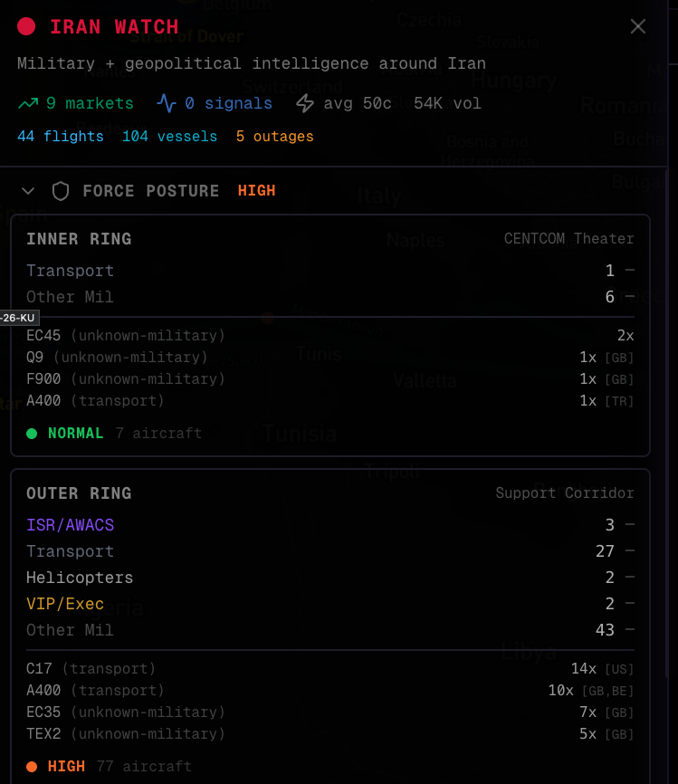
Task: Click the orange HIGH status dot
Action: [x=32, y=767]
